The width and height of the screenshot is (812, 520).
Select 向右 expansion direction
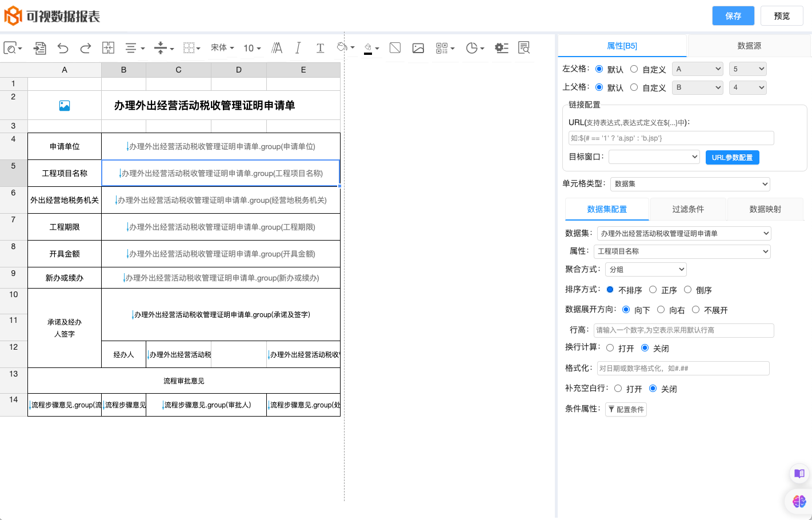pos(661,310)
